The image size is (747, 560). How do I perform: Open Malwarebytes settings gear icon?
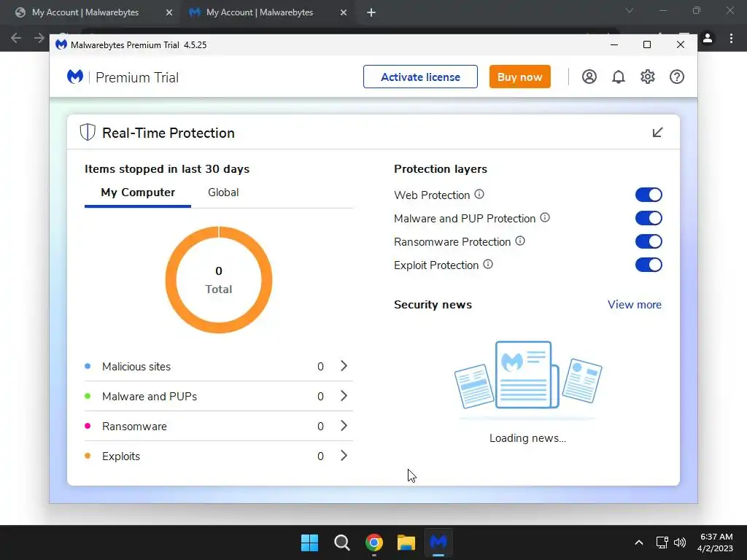coord(648,77)
